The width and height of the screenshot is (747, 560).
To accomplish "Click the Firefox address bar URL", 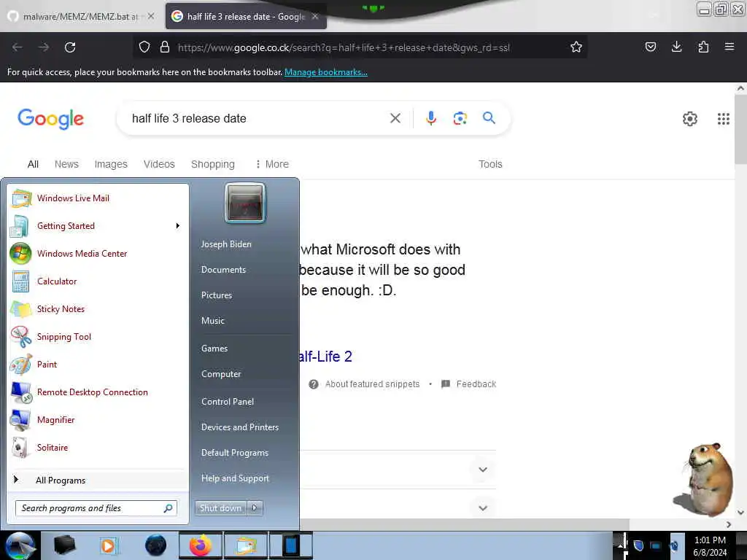I will [x=344, y=47].
